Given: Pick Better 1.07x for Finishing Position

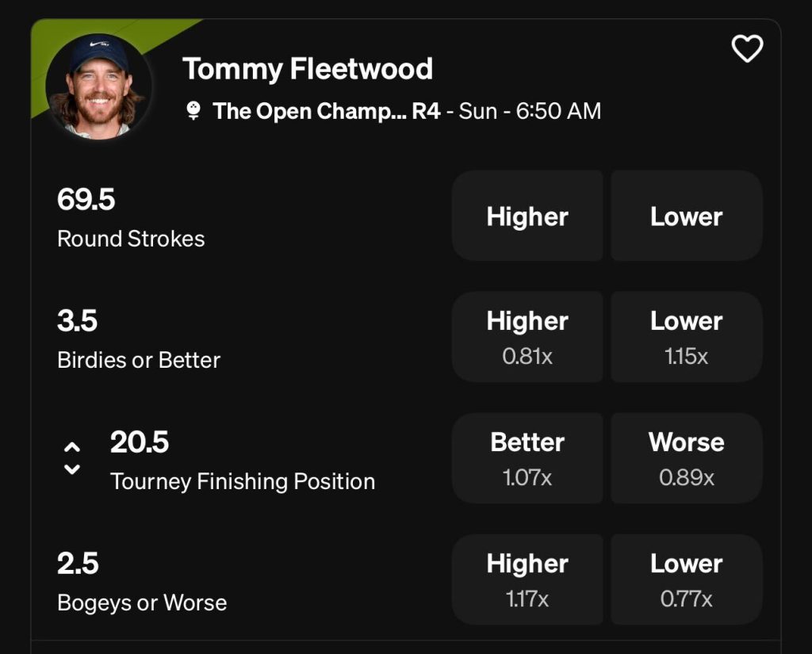Looking at the screenshot, I should [x=527, y=458].
